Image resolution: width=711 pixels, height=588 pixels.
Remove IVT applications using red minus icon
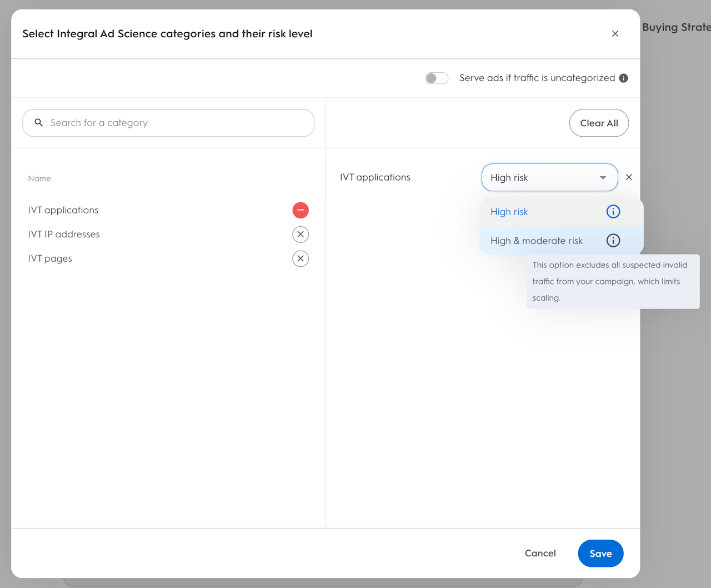301,210
